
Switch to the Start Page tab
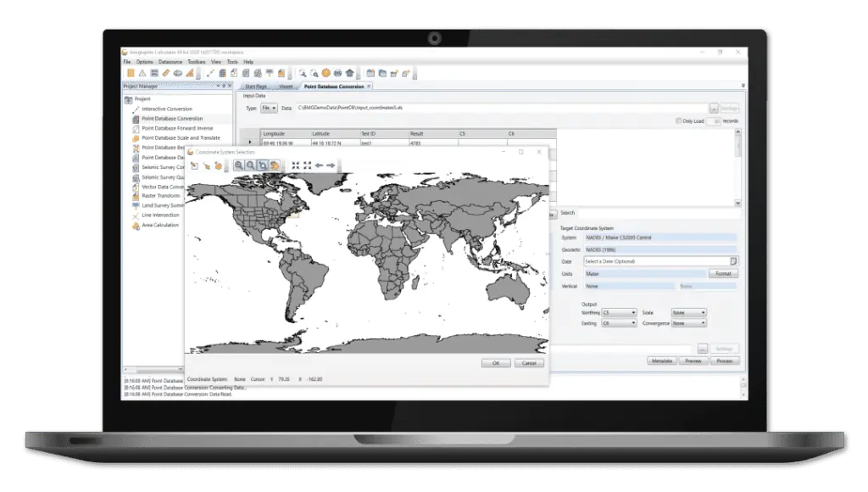click(256, 87)
